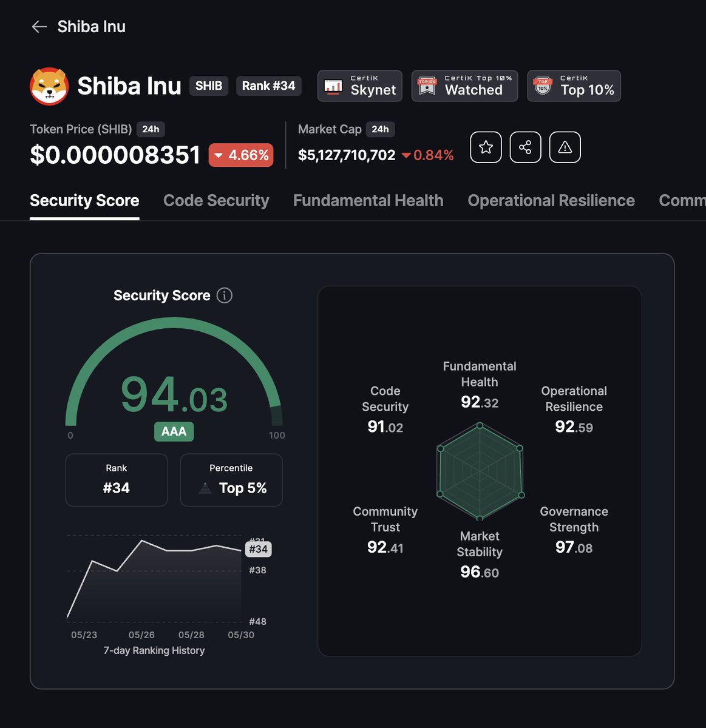Add Shiba Inu to favorites with star
Screen dimensions: 706x728
486,147
